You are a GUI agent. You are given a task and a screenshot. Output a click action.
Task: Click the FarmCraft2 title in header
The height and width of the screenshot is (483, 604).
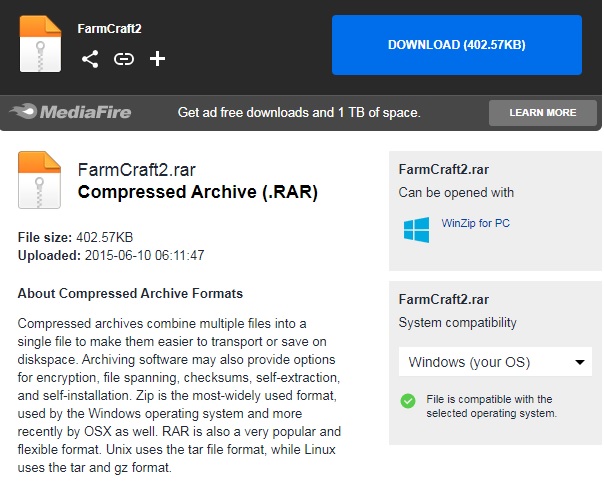[110, 28]
